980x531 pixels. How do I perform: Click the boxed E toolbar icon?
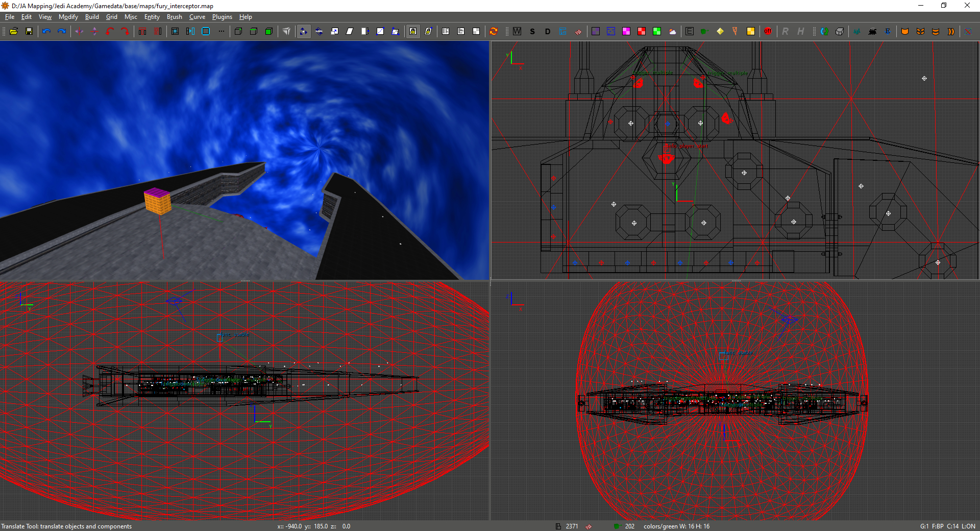(690, 31)
